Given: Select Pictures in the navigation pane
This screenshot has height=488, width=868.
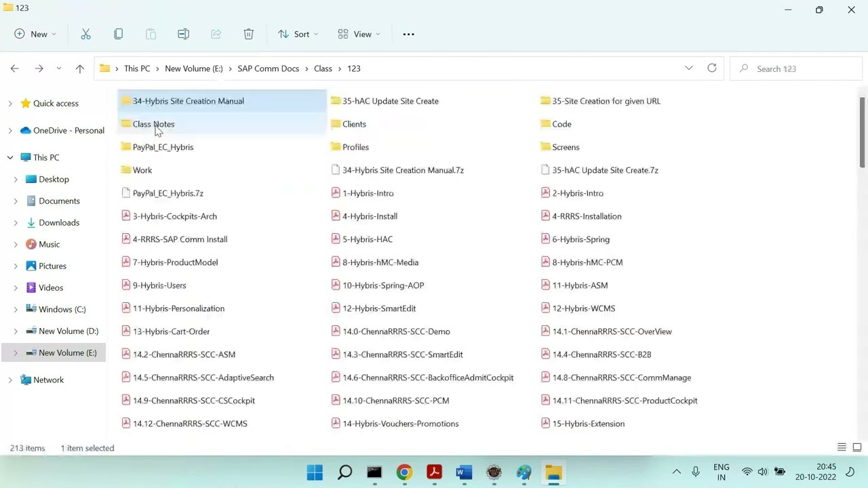Looking at the screenshot, I should point(52,266).
